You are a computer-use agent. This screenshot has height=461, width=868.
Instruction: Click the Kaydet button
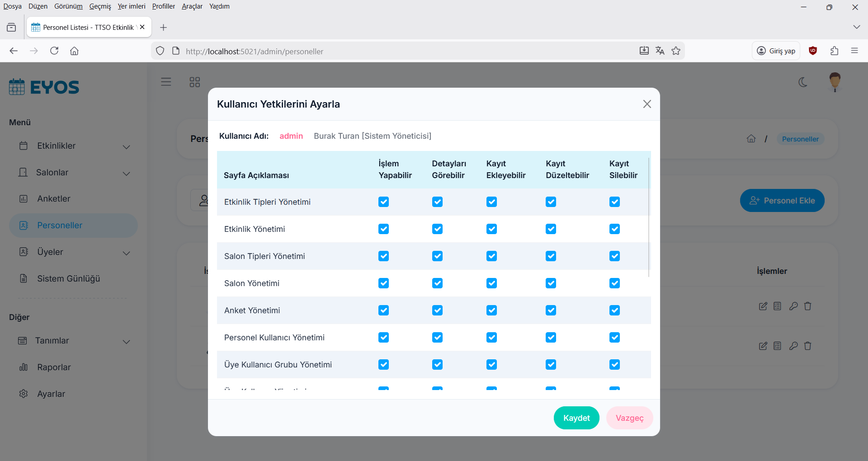[576, 418]
